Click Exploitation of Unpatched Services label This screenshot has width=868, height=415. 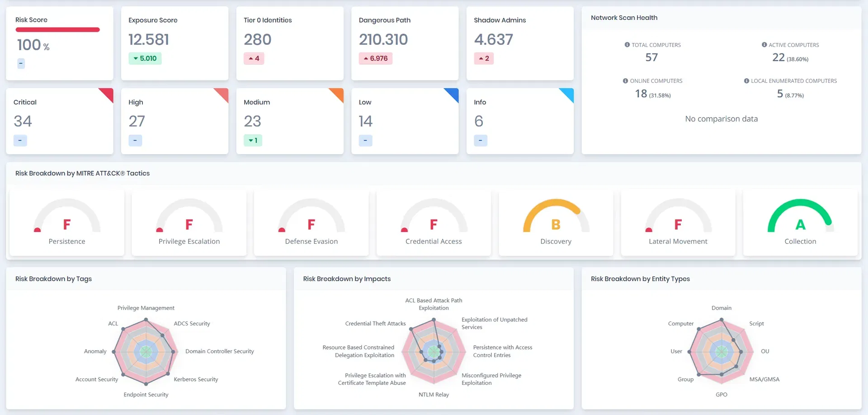tap(495, 323)
